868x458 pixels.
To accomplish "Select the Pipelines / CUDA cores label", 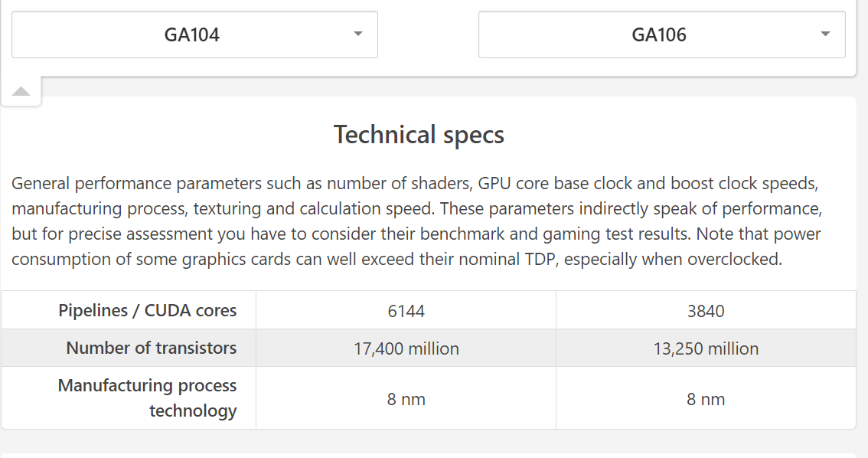I will coord(147,310).
